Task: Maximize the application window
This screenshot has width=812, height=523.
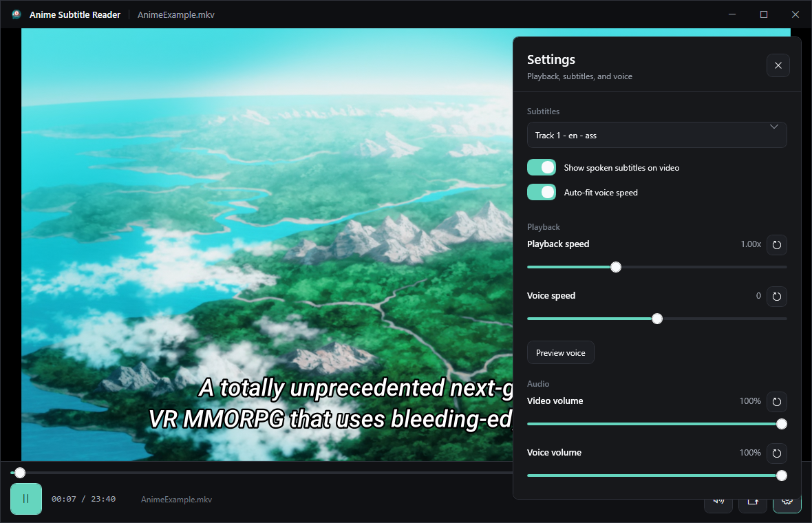Action: pyautogui.click(x=763, y=14)
